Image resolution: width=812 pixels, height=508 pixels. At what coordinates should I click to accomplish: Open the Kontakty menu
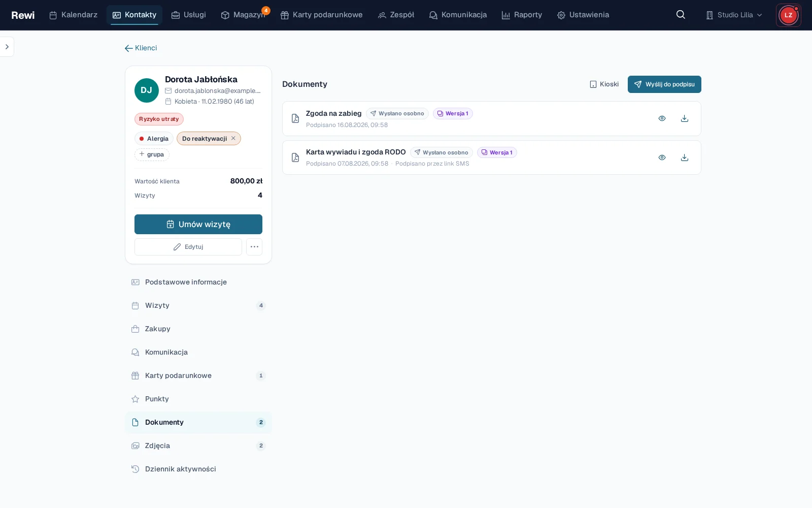pyautogui.click(x=134, y=15)
